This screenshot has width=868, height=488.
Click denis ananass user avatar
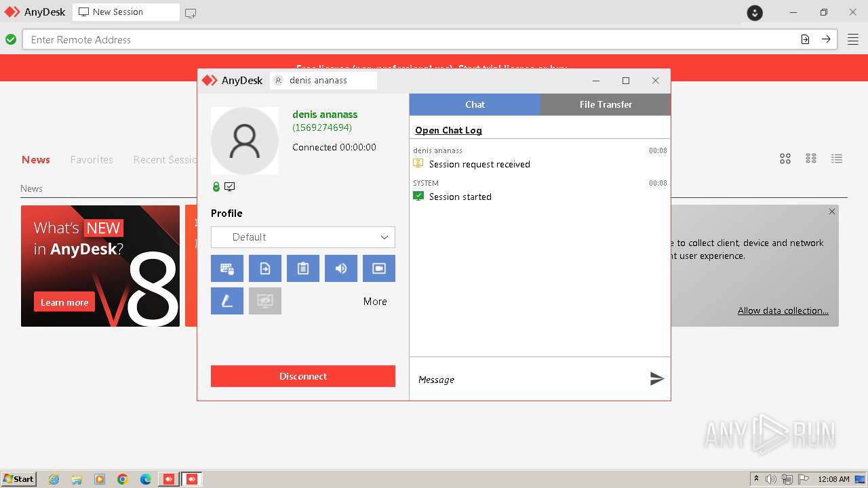tap(245, 141)
